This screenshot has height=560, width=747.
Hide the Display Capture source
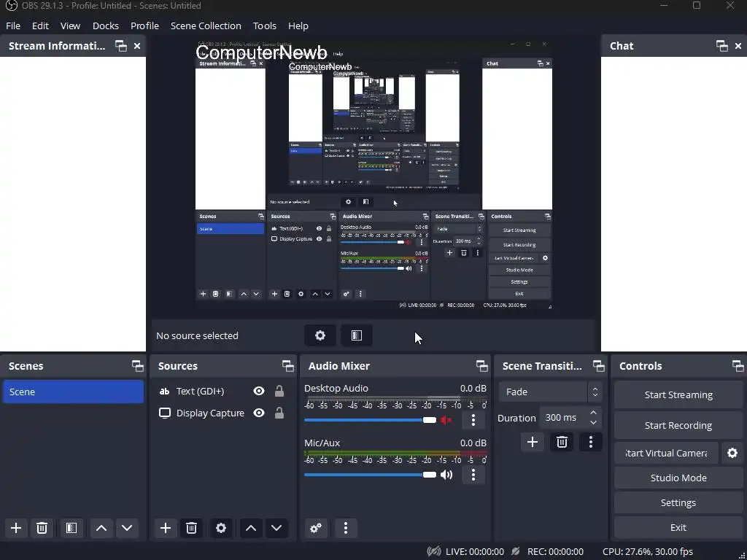pyautogui.click(x=259, y=413)
